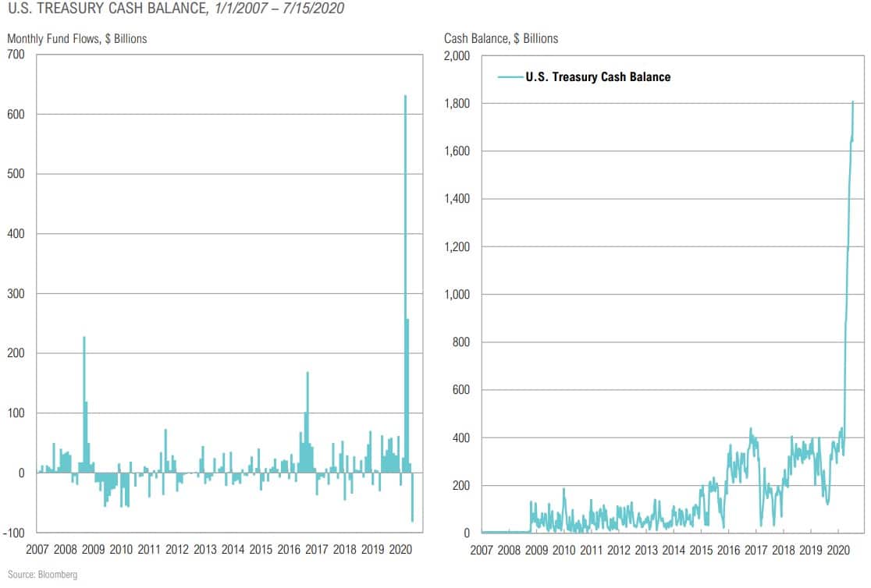The width and height of the screenshot is (871, 588).
Task: Click the '1,600' y-axis label
Action: 457,151
